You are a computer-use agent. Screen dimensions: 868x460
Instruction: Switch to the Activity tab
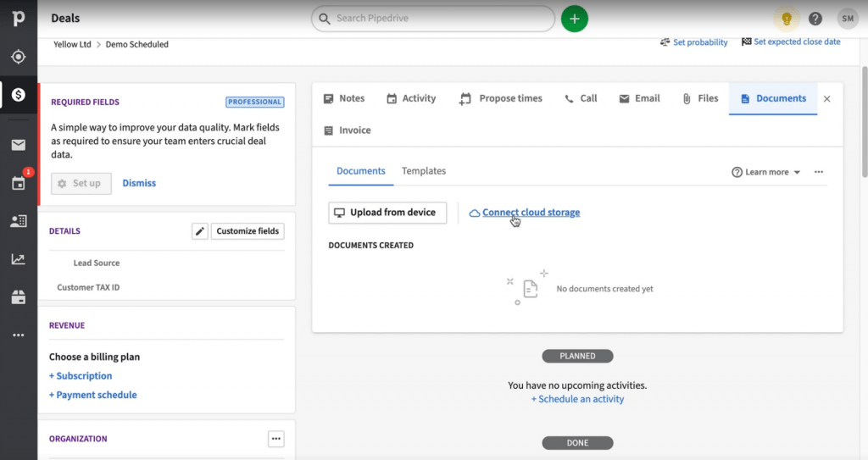411,98
